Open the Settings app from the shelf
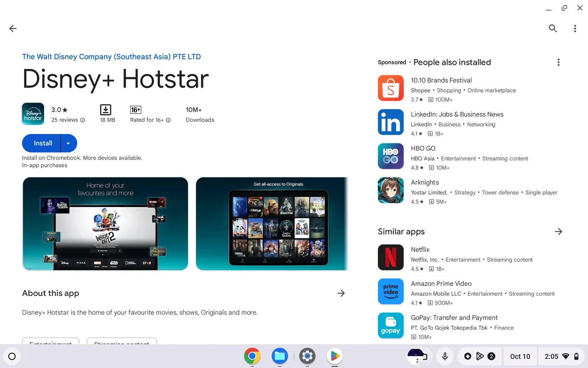This screenshot has width=588, height=368. 307,356
